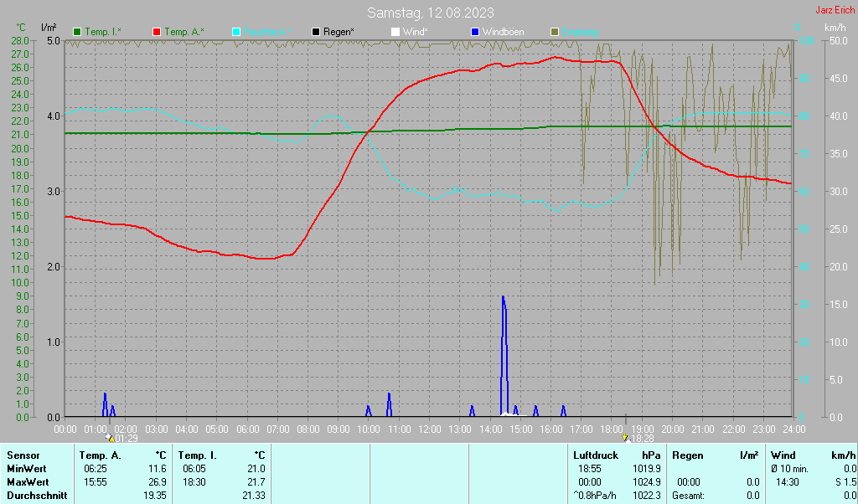This screenshot has width=858, height=504.
Task: Click Temp. A. minimum value 11.6
Action: point(157,469)
